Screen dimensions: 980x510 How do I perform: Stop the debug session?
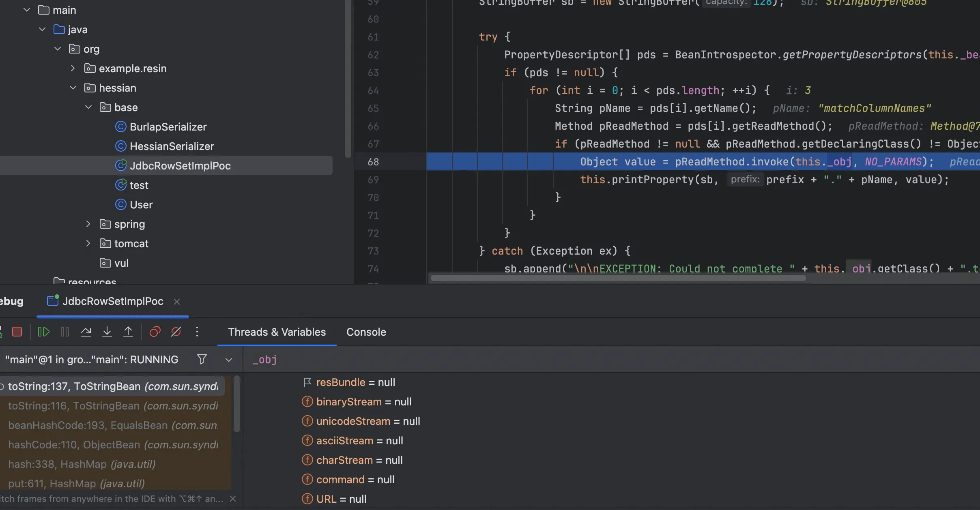tap(17, 332)
